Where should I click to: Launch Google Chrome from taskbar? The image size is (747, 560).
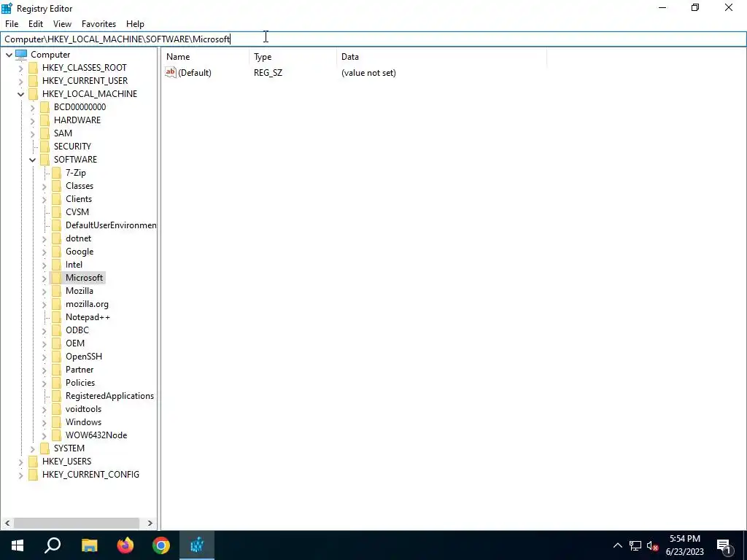coord(161,545)
